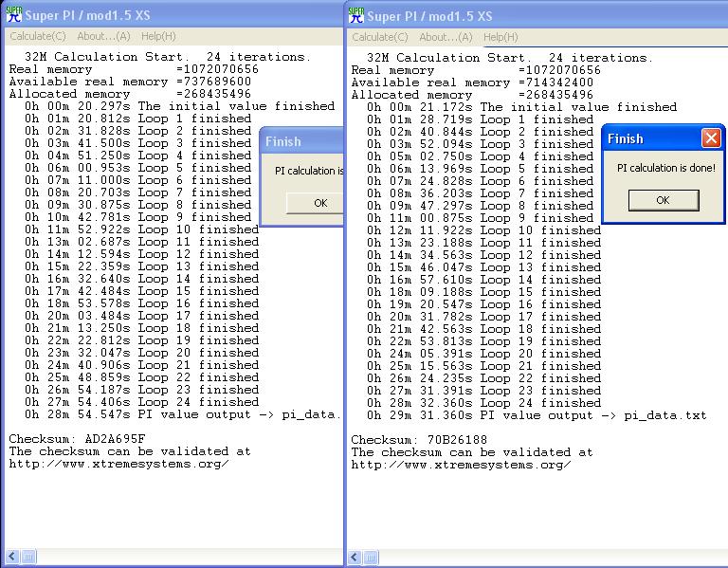Screen dimensions: 728x568
Task: Open Calculate(C) menu in right window
Action: click(x=380, y=37)
